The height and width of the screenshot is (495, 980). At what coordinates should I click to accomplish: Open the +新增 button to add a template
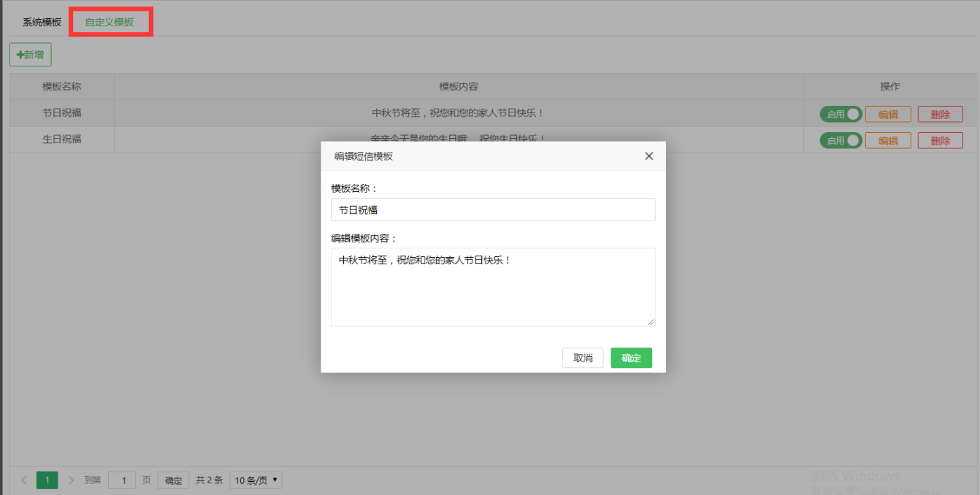click(30, 54)
